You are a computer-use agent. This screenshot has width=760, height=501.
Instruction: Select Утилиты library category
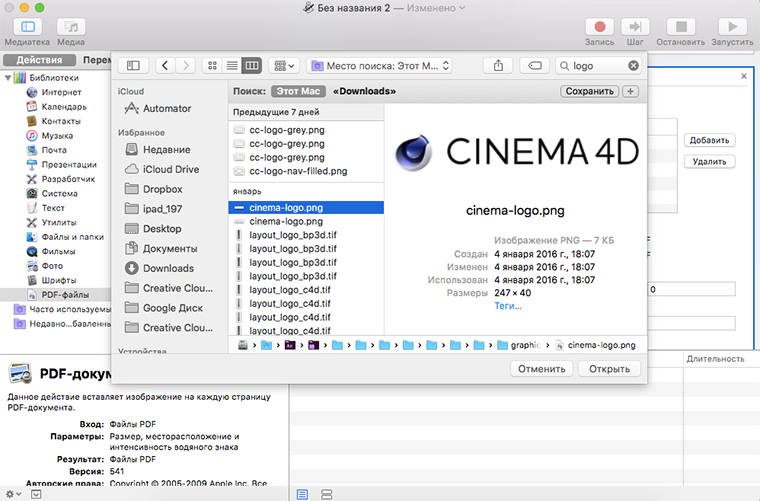click(x=51, y=222)
